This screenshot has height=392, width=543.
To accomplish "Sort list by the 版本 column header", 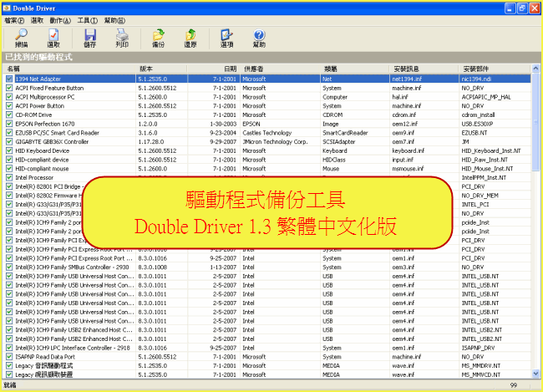I will [167, 69].
